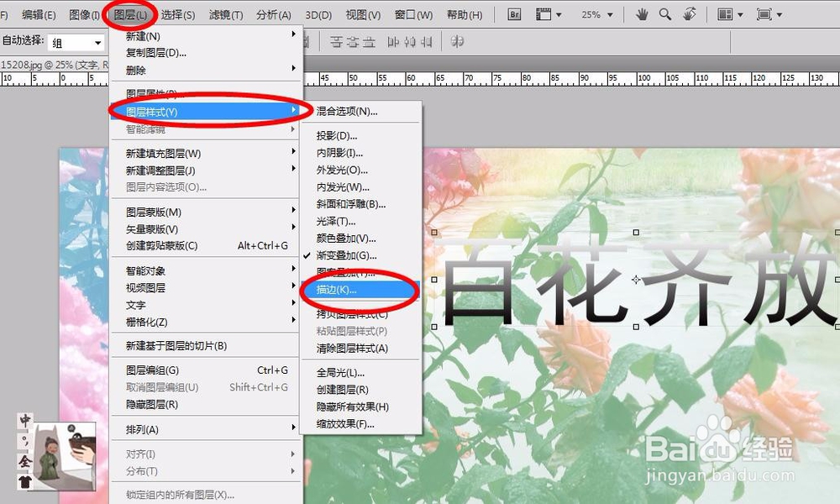Choose 隐藏所有效果(H) entry
840x504 pixels.
(353, 407)
